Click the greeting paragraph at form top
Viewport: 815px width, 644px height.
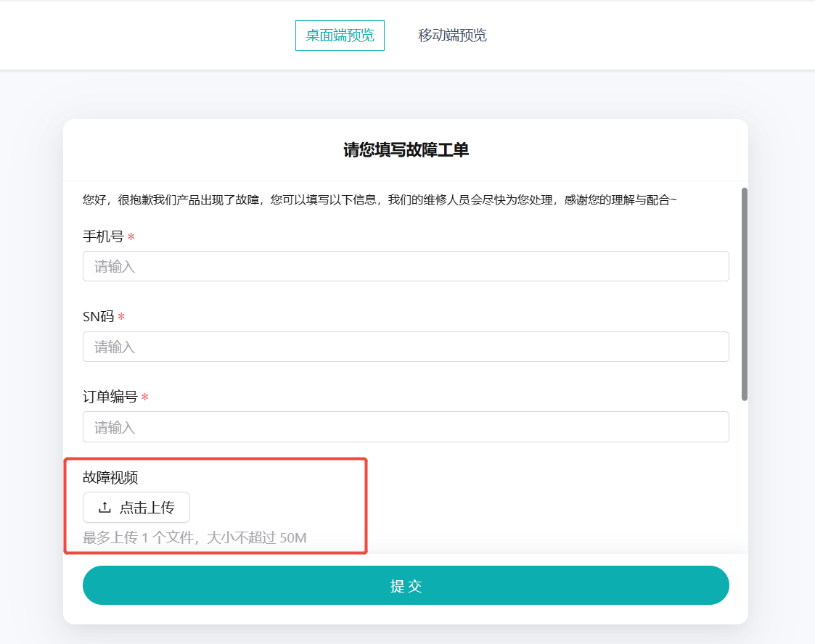pos(379,199)
